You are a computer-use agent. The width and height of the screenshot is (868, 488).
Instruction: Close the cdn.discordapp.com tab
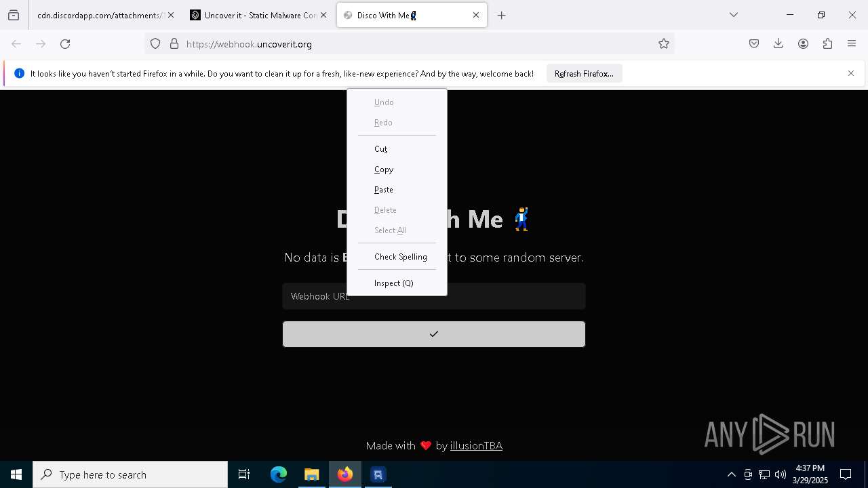tap(171, 15)
